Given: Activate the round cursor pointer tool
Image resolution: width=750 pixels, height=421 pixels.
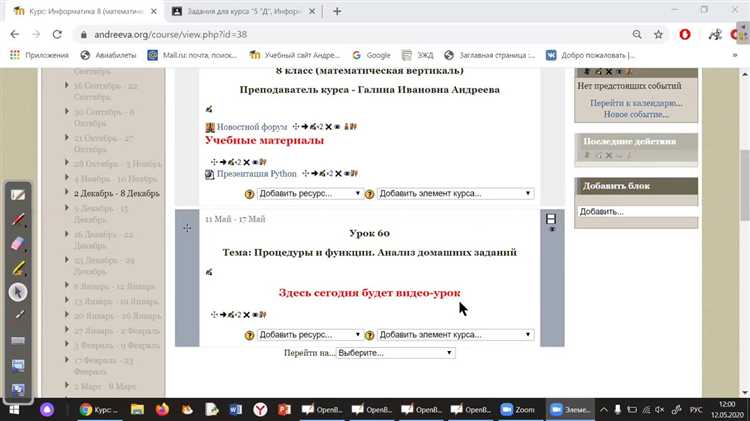Looking at the screenshot, I should 18,292.
